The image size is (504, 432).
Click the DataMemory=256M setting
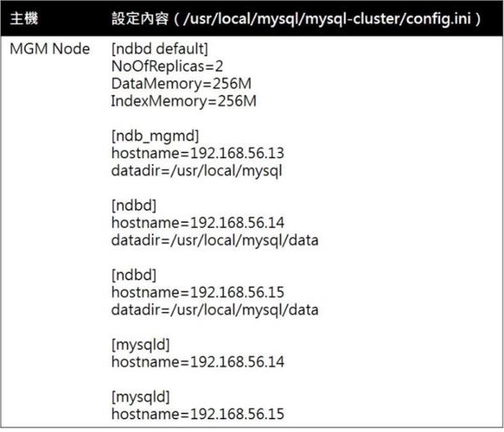[x=181, y=84]
